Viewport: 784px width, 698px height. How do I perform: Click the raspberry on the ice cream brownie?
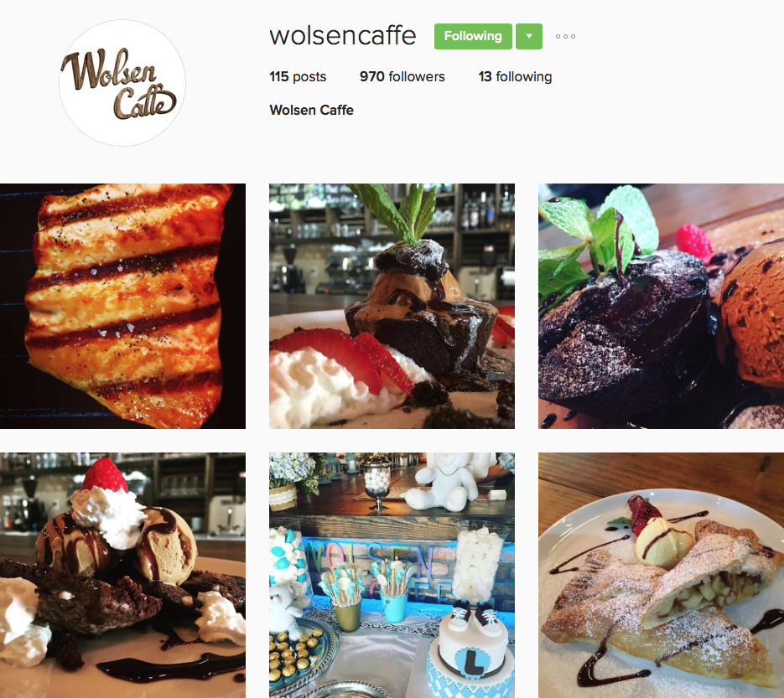pyautogui.click(x=105, y=474)
